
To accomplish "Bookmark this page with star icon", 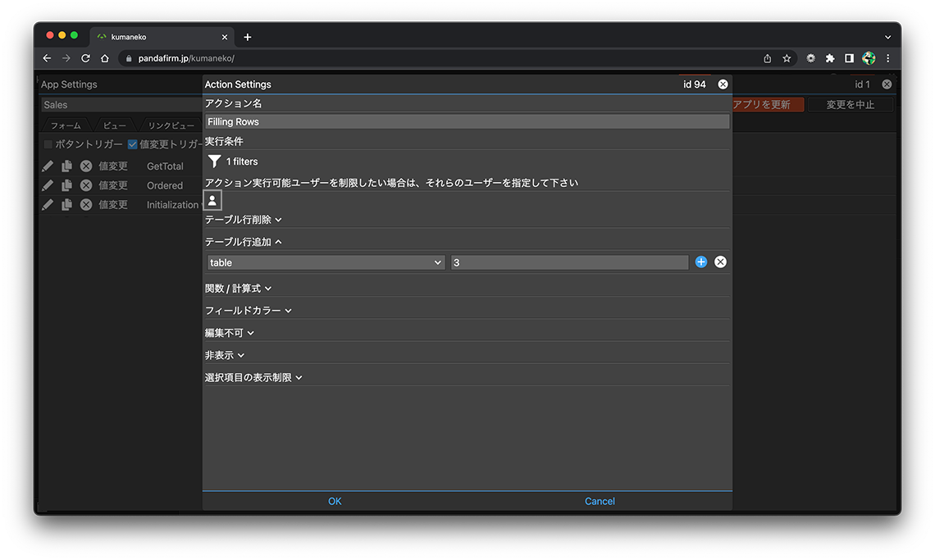I will tap(787, 58).
